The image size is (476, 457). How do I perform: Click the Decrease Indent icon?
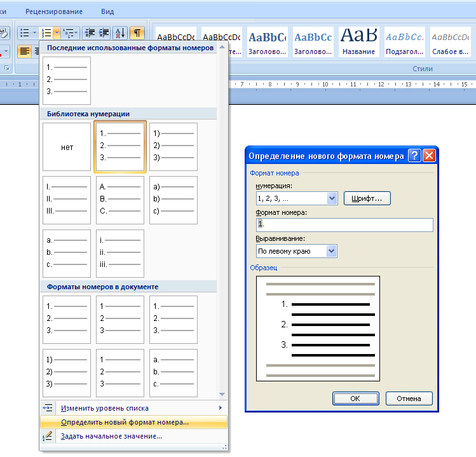(x=90, y=33)
